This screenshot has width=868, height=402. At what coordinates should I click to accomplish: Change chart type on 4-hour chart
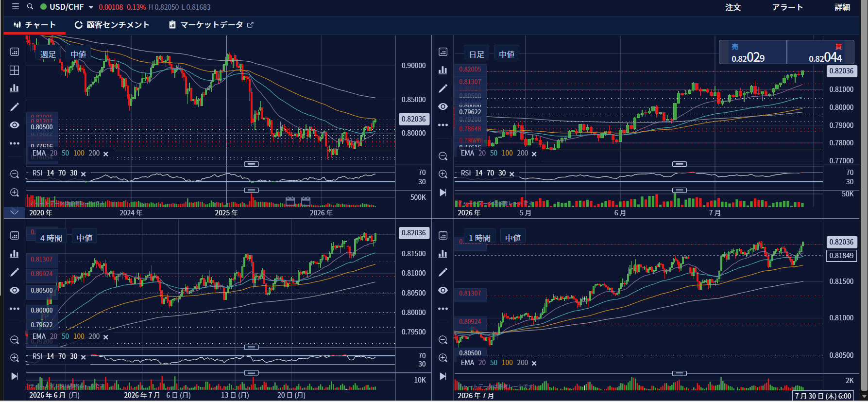[15, 254]
